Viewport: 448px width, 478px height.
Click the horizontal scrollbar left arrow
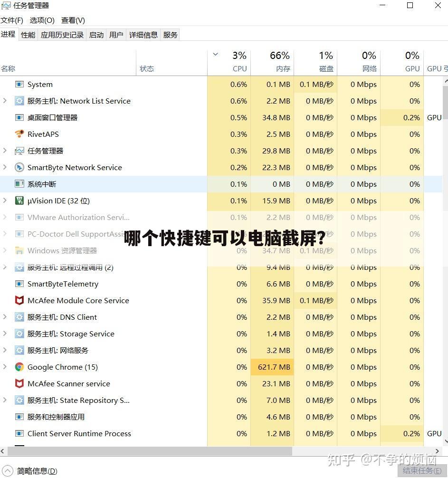[x=3, y=451]
